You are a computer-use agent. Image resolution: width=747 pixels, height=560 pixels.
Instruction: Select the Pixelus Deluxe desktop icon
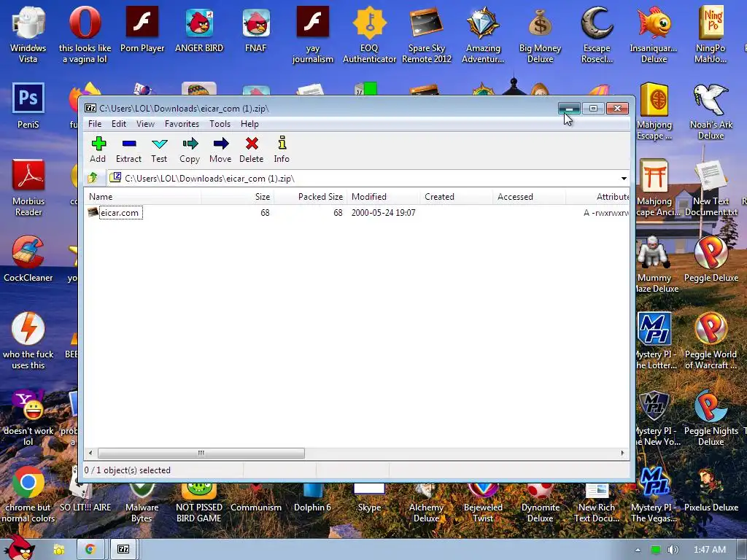(711, 489)
